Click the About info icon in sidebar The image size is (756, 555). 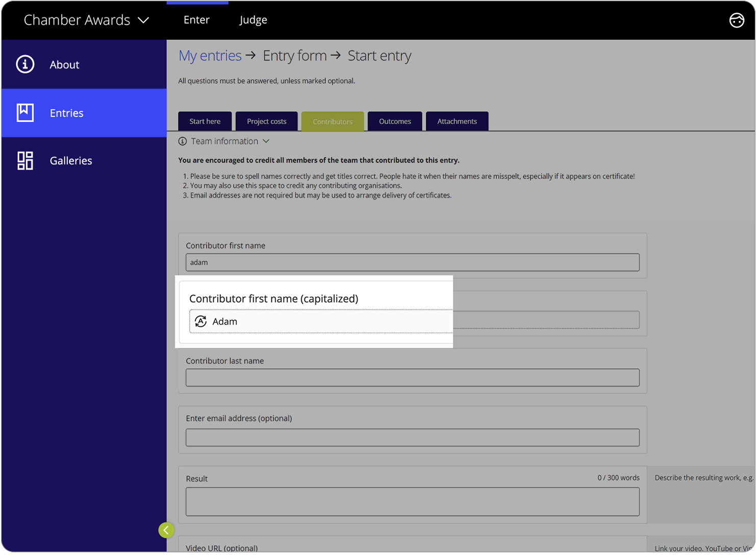24,64
